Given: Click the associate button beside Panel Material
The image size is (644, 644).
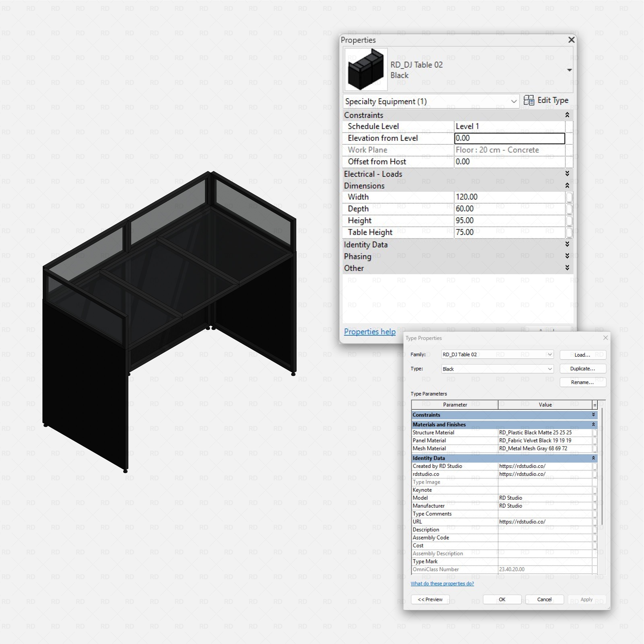Looking at the screenshot, I should coord(595,441).
